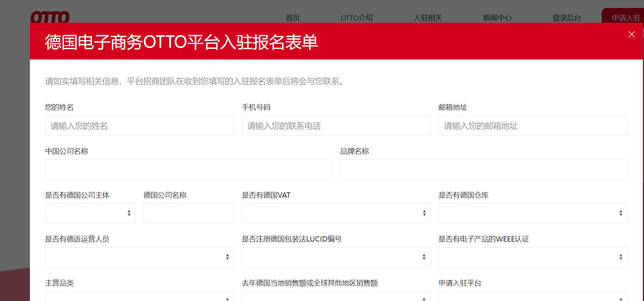Click the 品牌名称 label
This screenshot has height=301, width=644.
(x=354, y=151)
